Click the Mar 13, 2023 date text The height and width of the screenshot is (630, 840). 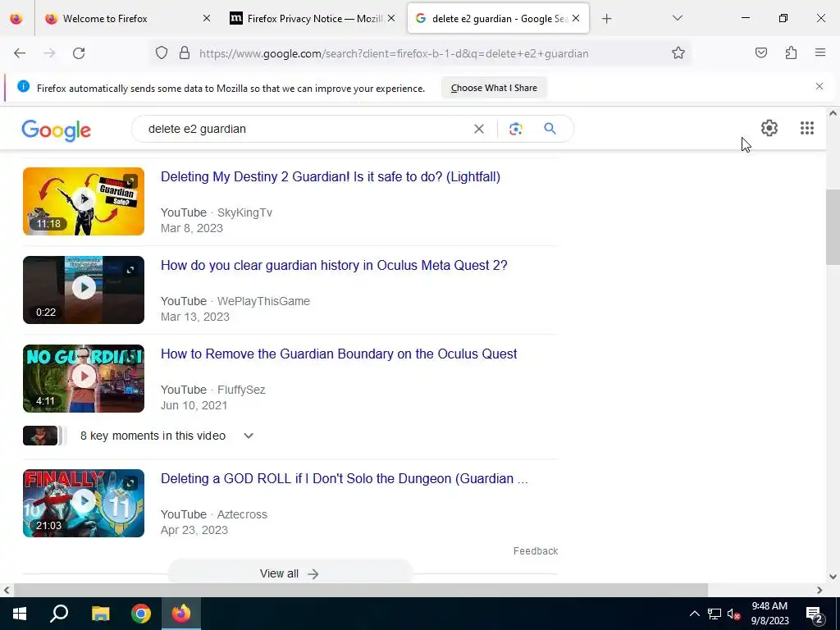tap(195, 317)
